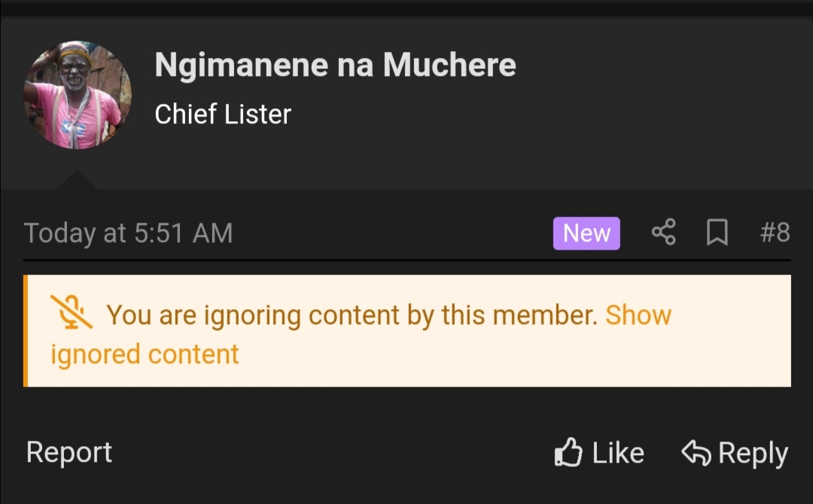
Task: Click the Like text label
Action: click(618, 454)
